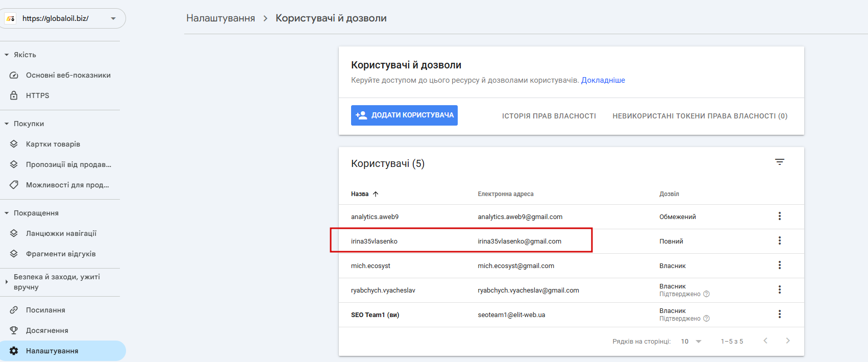Viewport: 868px width, 362px height.
Task: Open three-dot menu for ryabchych.vyacheslav user
Action: point(779,289)
